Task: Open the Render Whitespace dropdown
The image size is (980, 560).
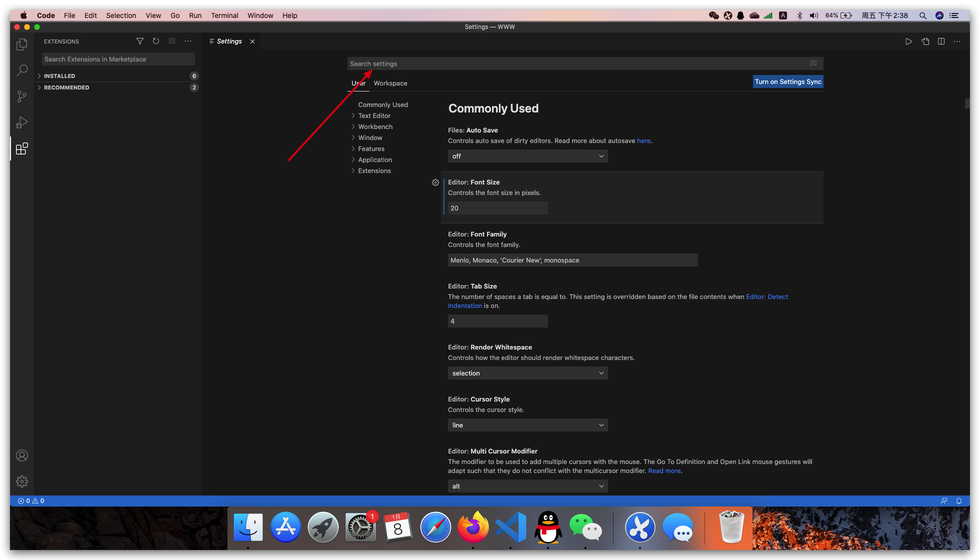Action: (527, 373)
